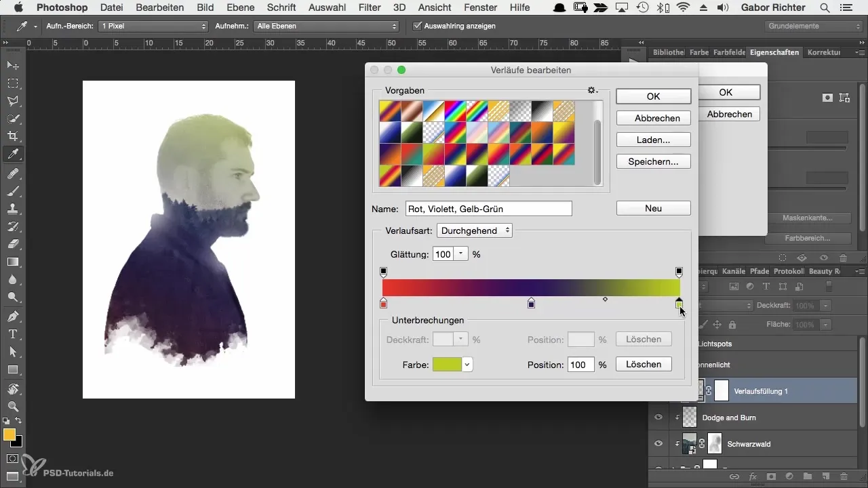Image resolution: width=868 pixels, height=488 pixels.
Task: Select the Type tool
Action: [13, 334]
